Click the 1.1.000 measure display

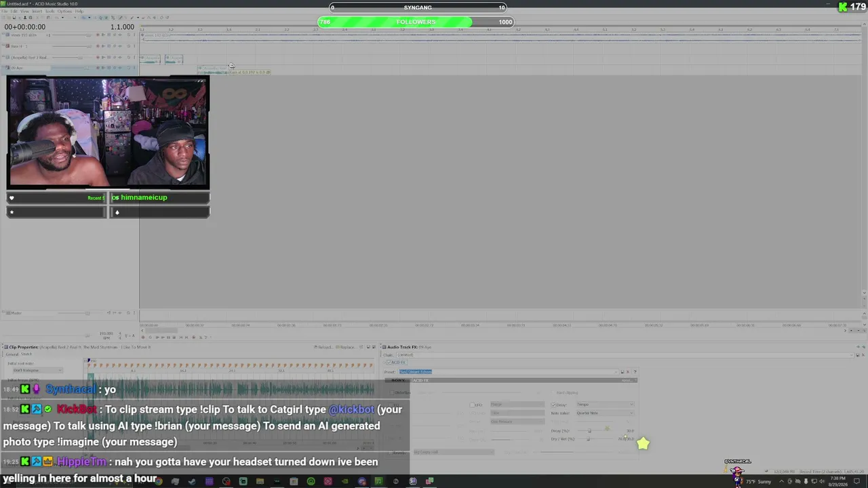coord(122,27)
